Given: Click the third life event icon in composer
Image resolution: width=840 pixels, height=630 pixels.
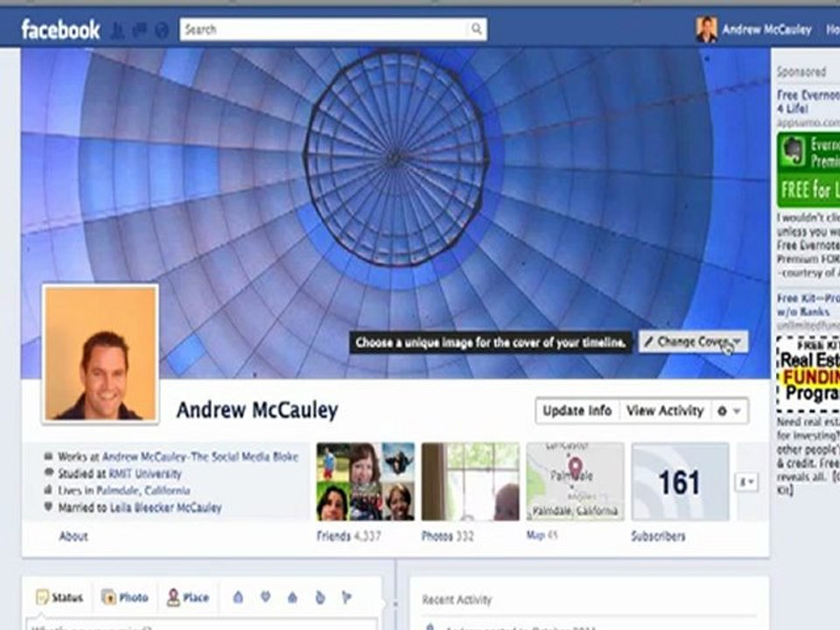Looking at the screenshot, I should pos(292,597).
